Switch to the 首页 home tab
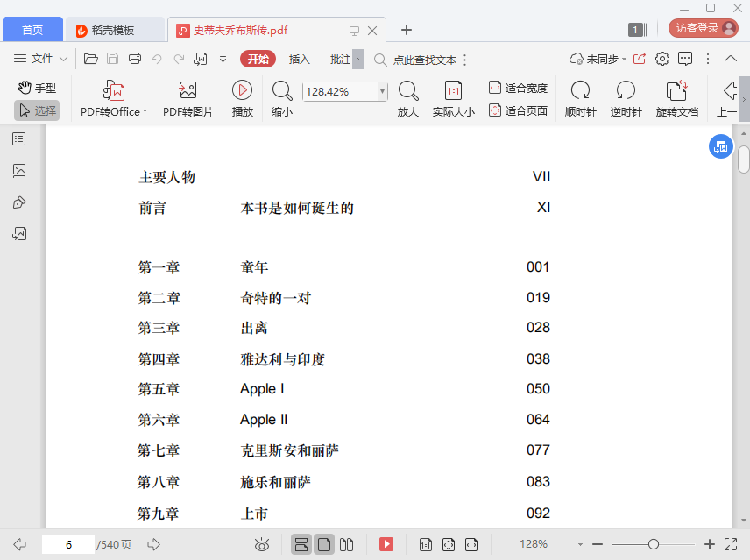Image resolution: width=750 pixels, height=560 pixels. click(x=32, y=30)
